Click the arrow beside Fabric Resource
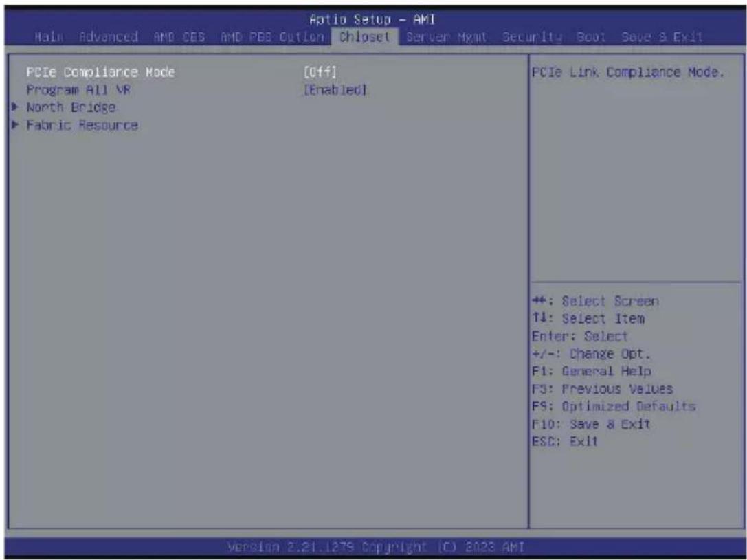 [15, 125]
